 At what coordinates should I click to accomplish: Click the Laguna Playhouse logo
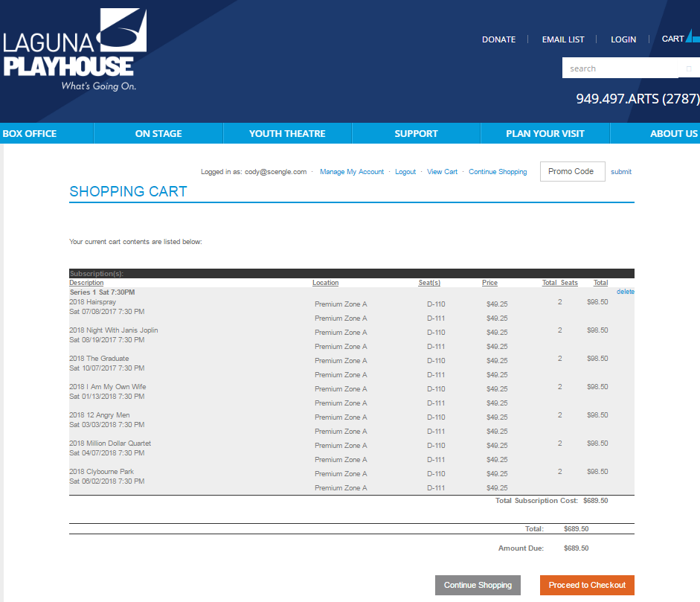pos(75,50)
